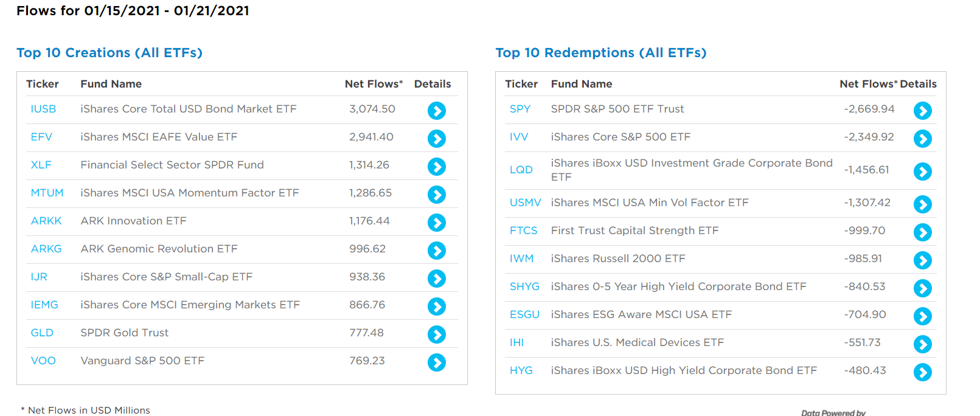Click Fund Name header in Redemptions table
Screen dimensions: 980x416
[582, 84]
